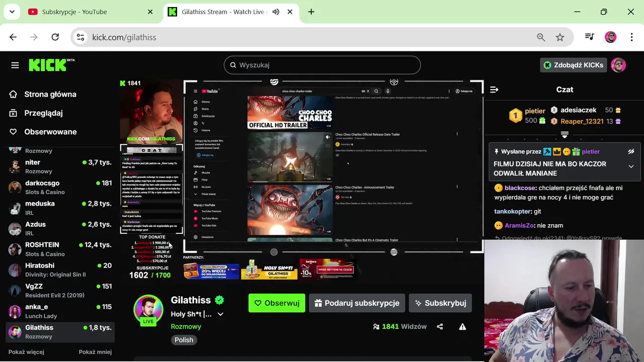Screen dimensions: 644x362
Task: Switch to the Subskrypcje - YouTube tab
Action: coord(91,12)
